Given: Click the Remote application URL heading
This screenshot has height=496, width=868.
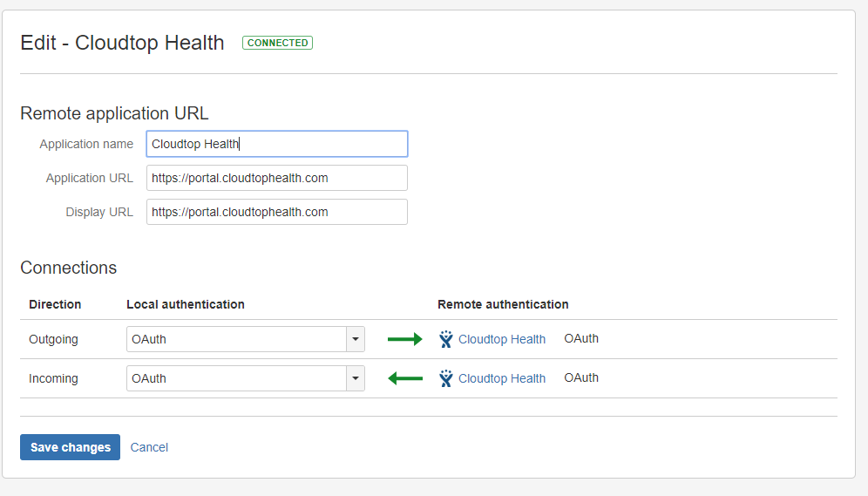Looking at the screenshot, I should (114, 113).
